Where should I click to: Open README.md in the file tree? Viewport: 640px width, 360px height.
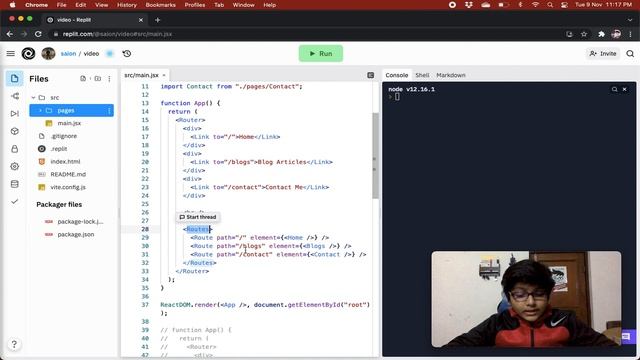[68, 174]
